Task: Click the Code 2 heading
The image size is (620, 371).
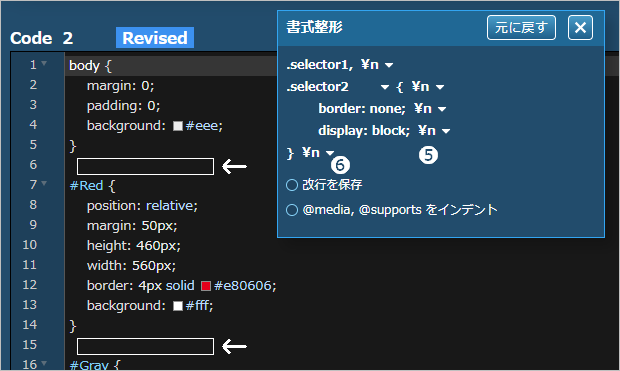Action: click(x=42, y=38)
